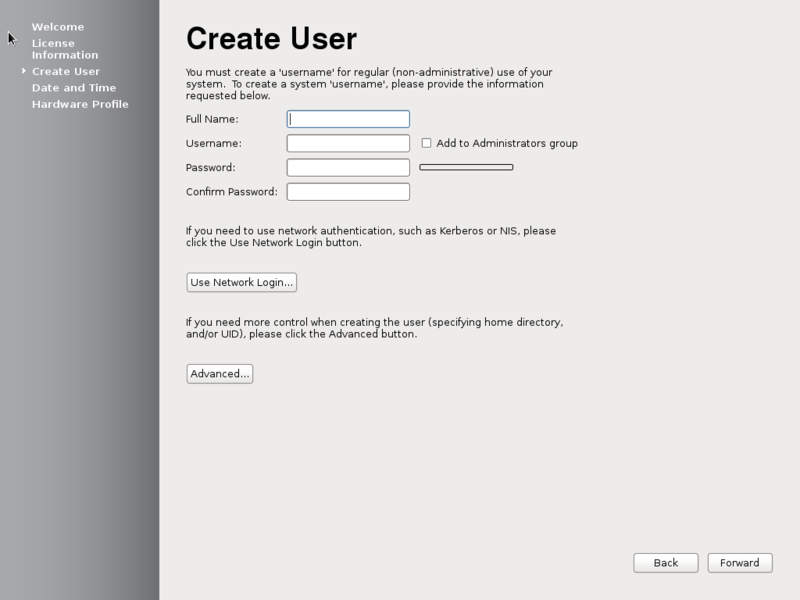Select License Information in the sidebar

coord(65,49)
